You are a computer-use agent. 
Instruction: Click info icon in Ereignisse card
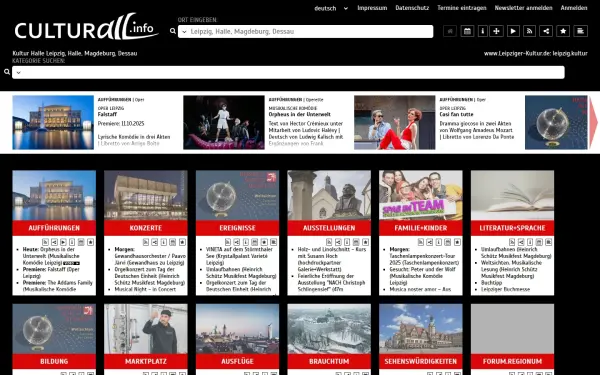pyautogui.click(x=245, y=242)
